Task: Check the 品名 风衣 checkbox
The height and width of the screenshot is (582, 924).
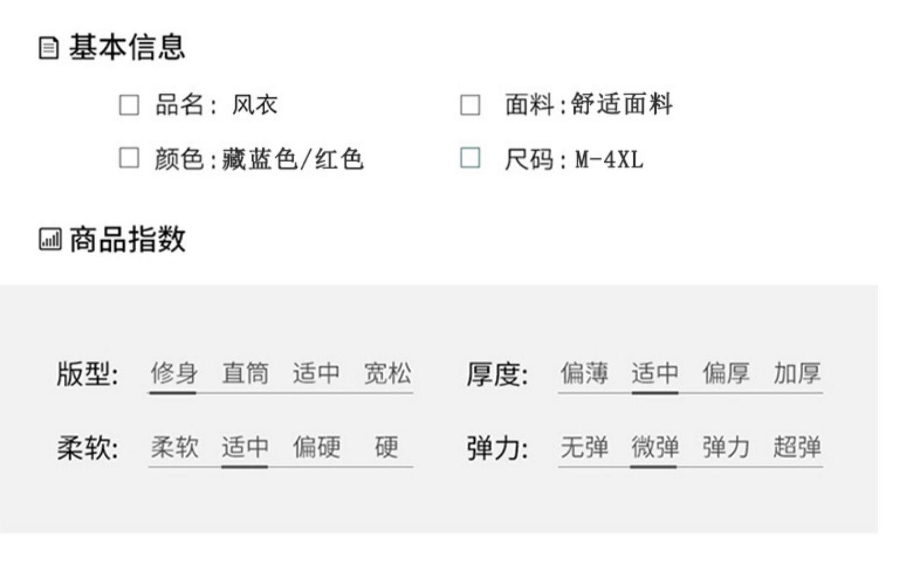Action: point(129,105)
